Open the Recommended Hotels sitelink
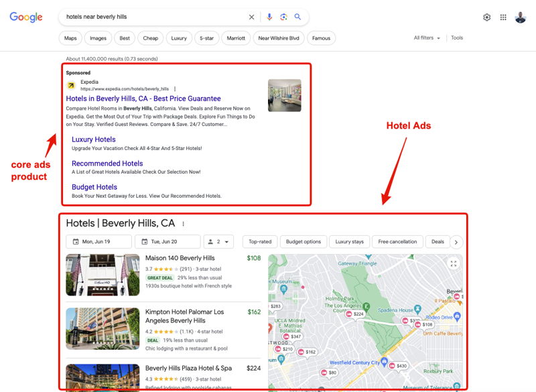 pos(107,164)
